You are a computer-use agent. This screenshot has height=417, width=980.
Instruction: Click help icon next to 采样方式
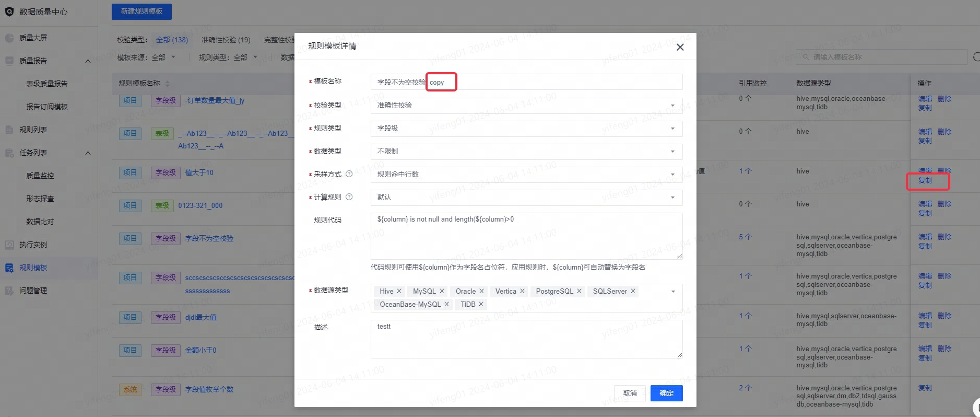click(349, 174)
